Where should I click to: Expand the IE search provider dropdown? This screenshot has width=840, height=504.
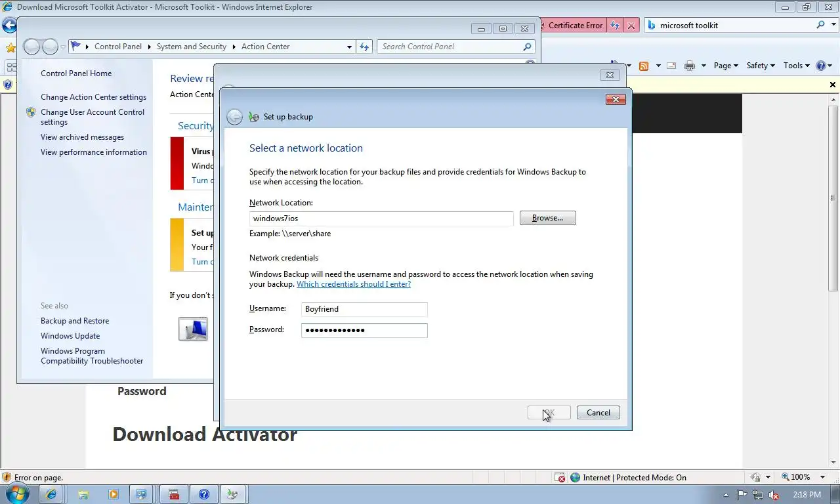pos(833,25)
